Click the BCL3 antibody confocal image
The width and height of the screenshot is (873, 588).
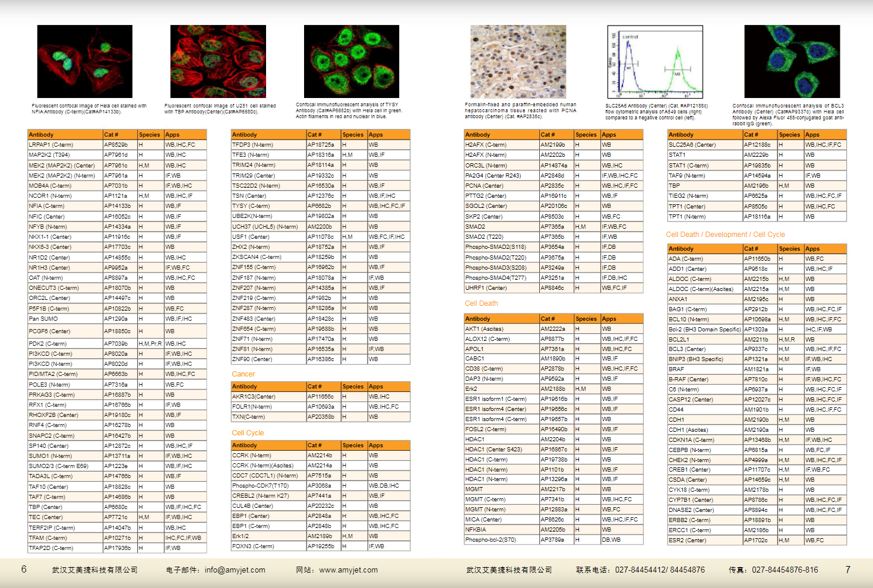point(792,62)
